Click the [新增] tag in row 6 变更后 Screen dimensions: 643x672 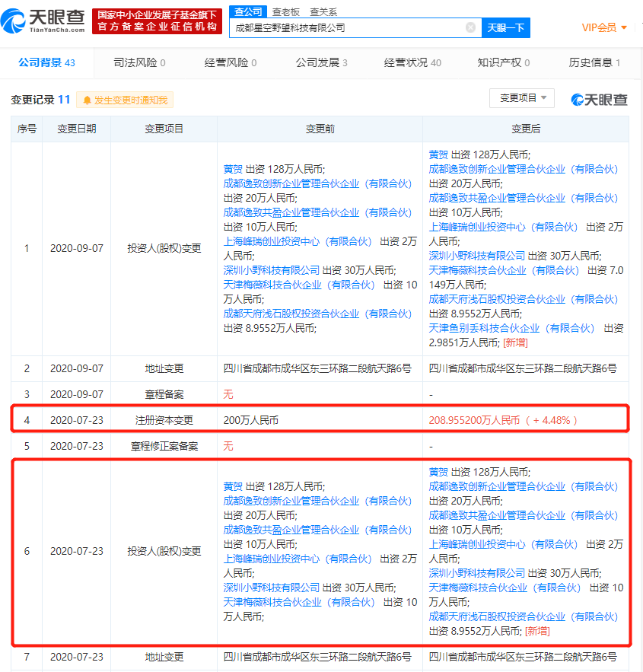[x=537, y=632]
